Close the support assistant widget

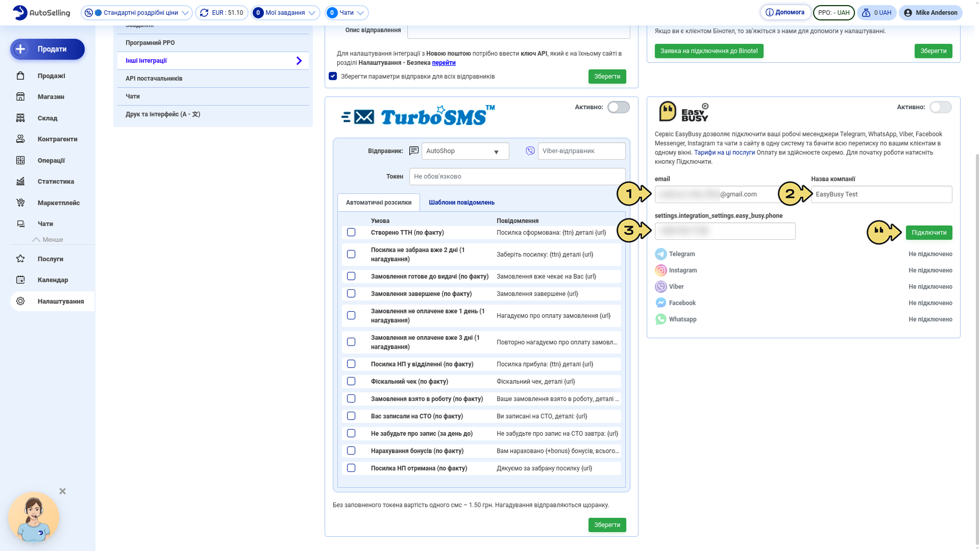click(63, 491)
